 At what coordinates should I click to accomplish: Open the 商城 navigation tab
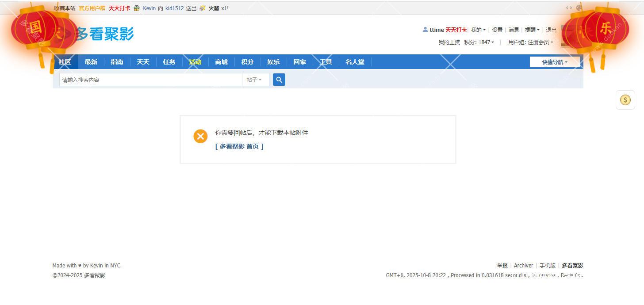(221, 62)
